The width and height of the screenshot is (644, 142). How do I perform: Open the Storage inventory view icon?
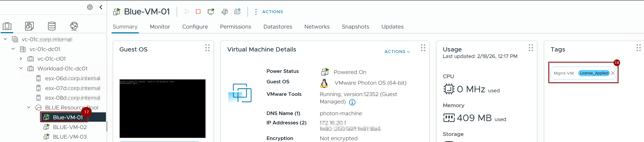tap(52, 26)
